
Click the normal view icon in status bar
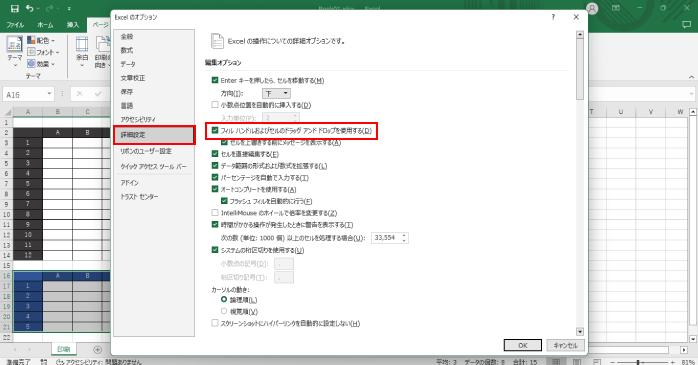pyautogui.click(x=556, y=362)
